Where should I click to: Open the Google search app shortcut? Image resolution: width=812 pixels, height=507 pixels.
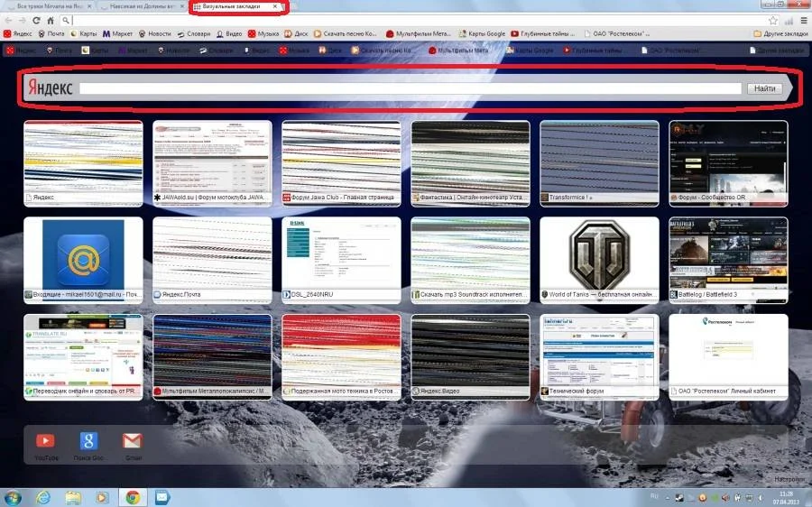pos(88,446)
